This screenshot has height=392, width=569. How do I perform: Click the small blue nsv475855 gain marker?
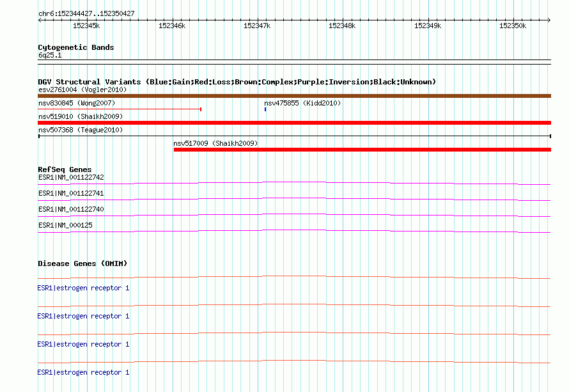(x=265, y=109)
